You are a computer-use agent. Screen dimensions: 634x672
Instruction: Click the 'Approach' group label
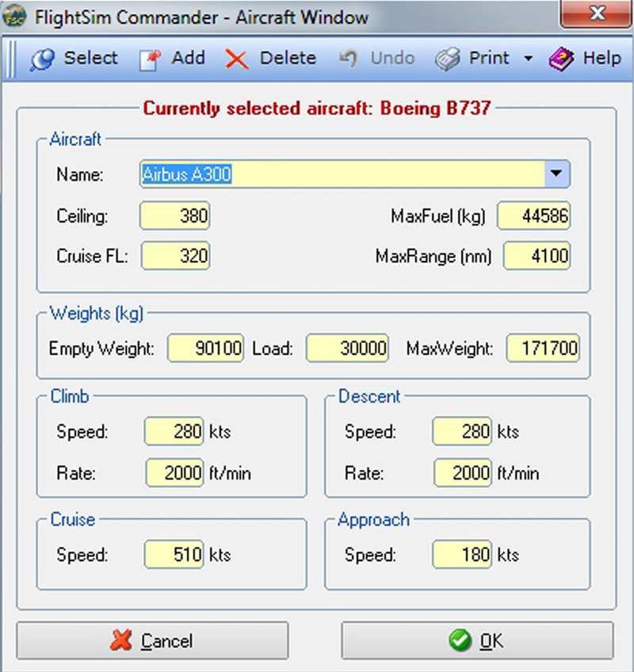(x=373, y=520)
